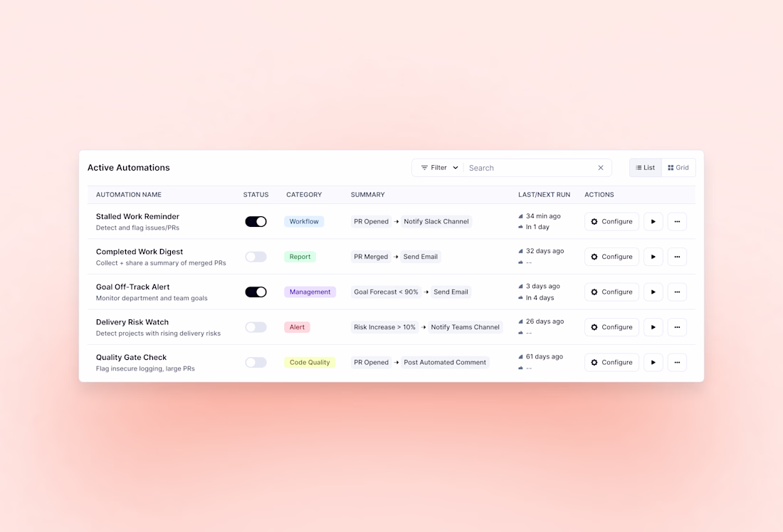The width and height of the screenshot is (783, 532).
Task: Clear the search field with X icon
Action: point(601,168)
